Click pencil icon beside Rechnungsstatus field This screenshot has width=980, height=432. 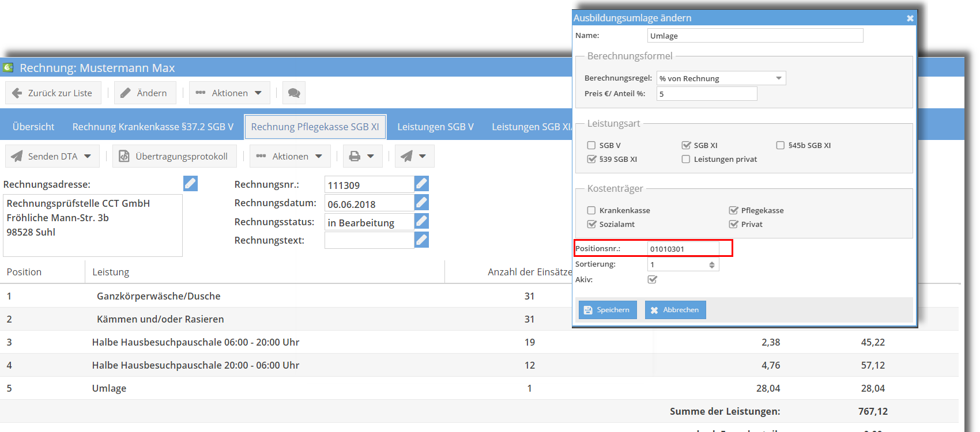tap(421, 221)
